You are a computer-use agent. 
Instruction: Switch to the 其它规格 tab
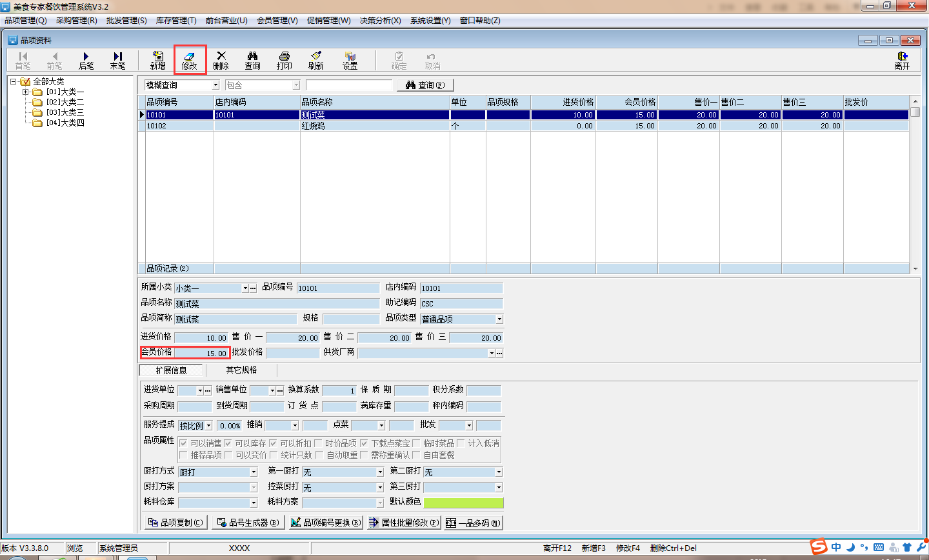[241, 370]
